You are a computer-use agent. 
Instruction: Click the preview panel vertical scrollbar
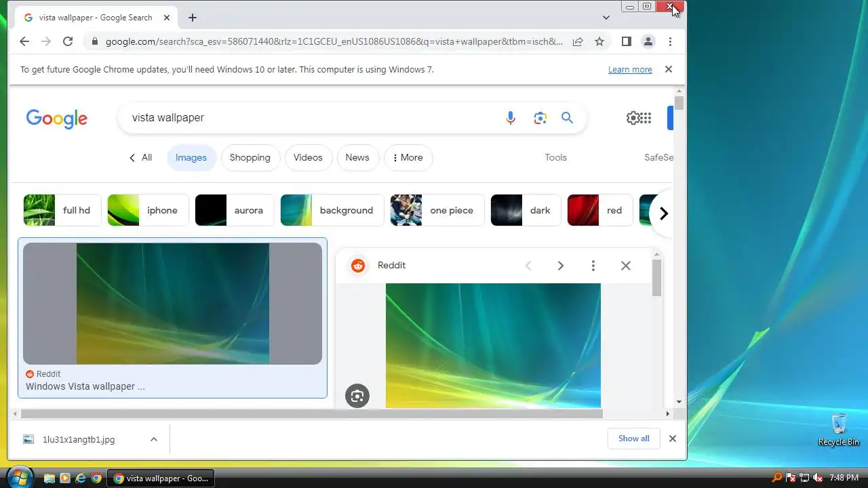click(656, 278)
